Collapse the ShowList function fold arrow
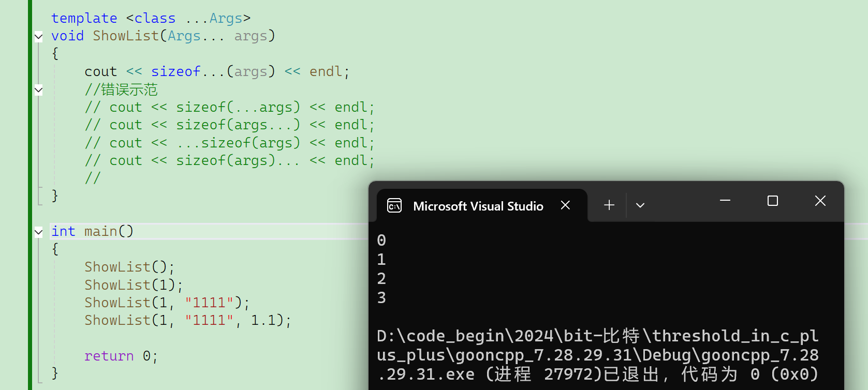Viewport: 868px width, 390px height. coord(38,36)
